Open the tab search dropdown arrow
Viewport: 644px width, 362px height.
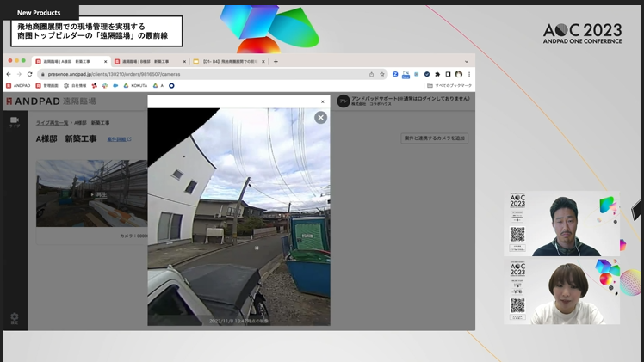click(467, 62)
